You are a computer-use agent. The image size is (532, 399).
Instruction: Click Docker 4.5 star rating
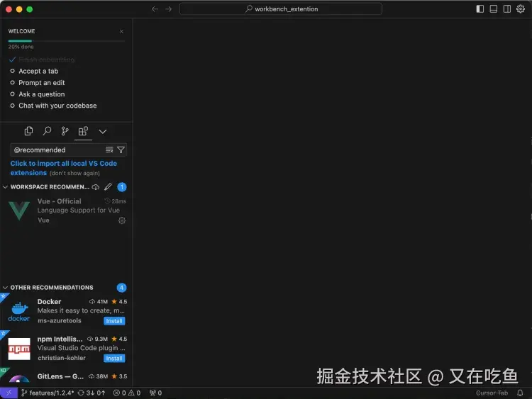tap(119, 302)
